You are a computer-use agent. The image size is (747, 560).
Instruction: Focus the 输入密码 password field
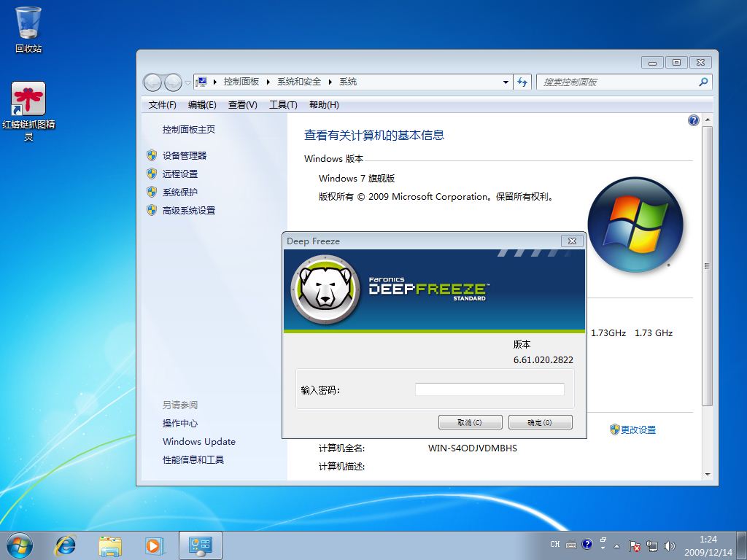[x=489, y=389]
